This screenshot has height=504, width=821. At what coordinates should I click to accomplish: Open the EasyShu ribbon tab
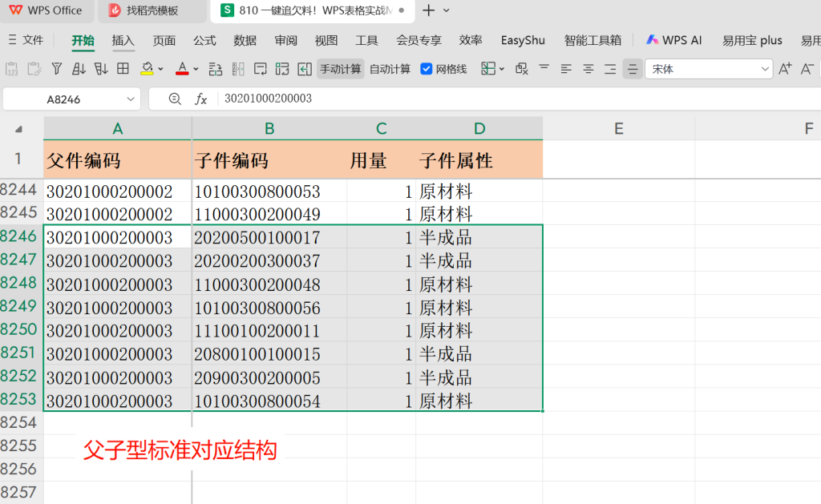pyautogui.click(x=523, y=41)
